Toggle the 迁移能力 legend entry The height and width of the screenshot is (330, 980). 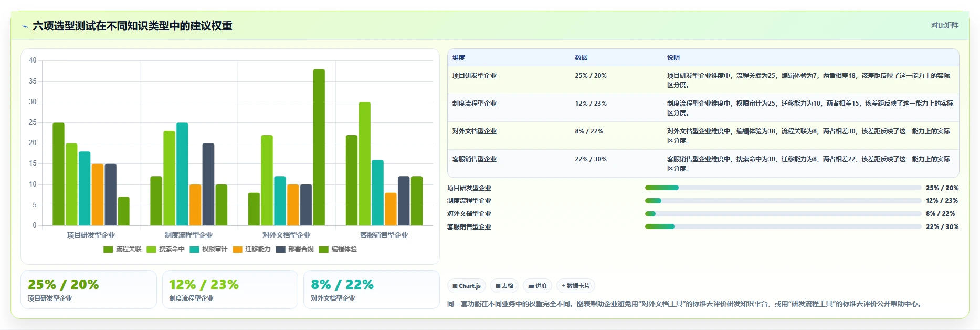[251, 249]
